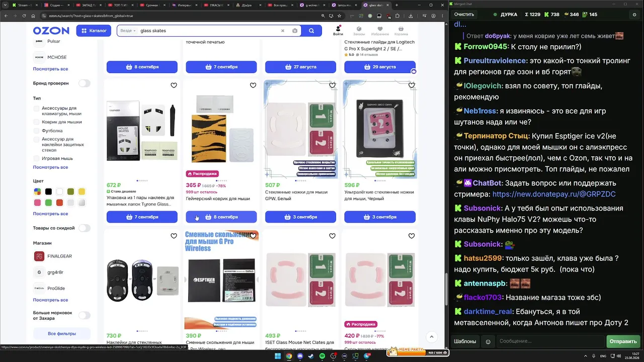This screenshot has width=644, height=362.
Task: Favorite the GPW Белый glass feet product
Action: tap(332, 85)
